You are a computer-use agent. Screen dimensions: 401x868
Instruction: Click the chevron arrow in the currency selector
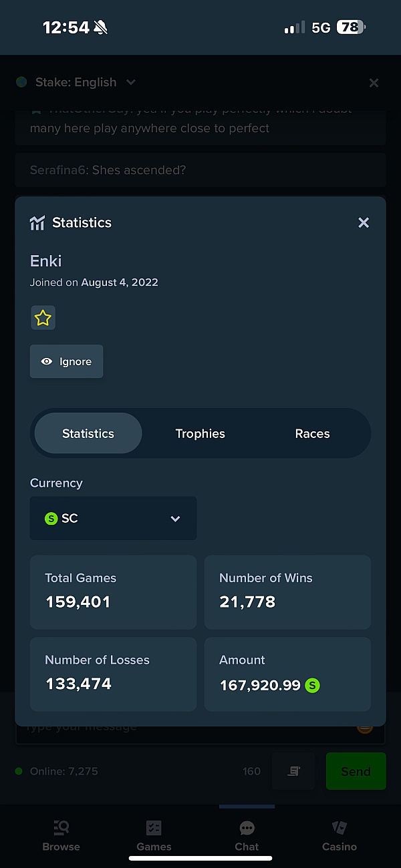[175, 518]
